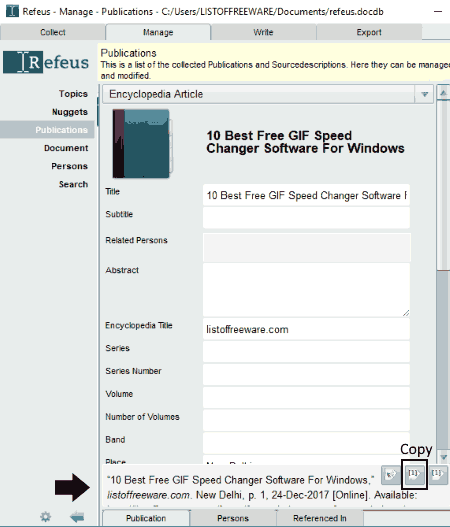Click the Abstract resize grip

point(406,313)
